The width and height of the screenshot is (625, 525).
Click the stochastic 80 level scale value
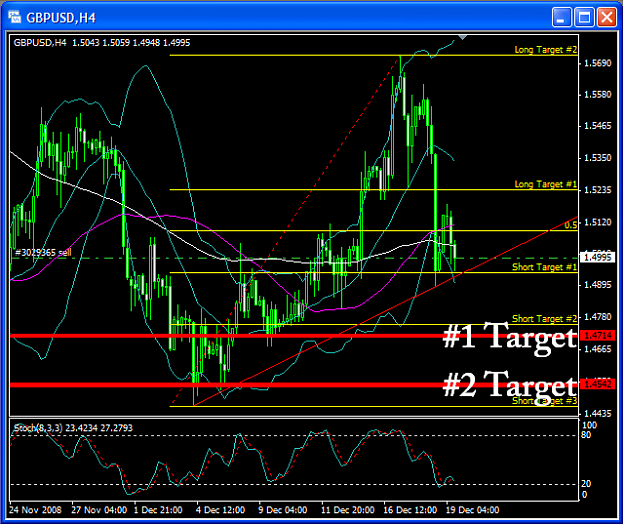click(x=586, y=435)
